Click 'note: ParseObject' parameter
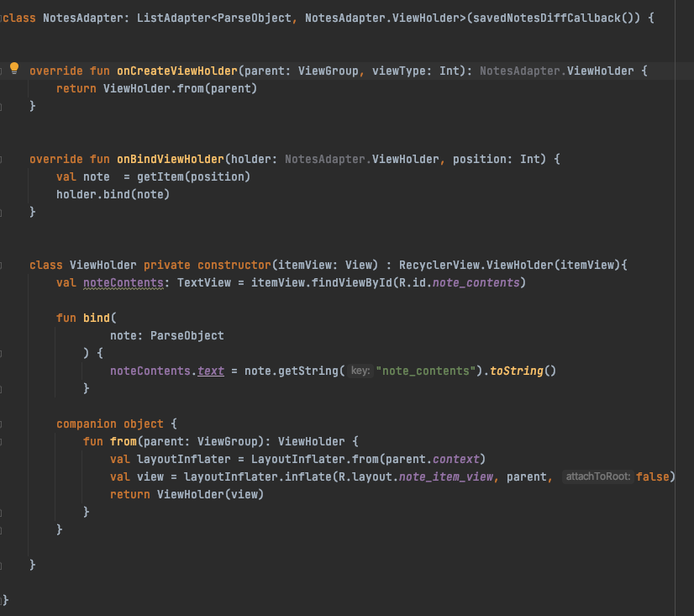Image resolution: width=694 pixels, height=616 pixels. pyautogui.click(x=167, y=335)
